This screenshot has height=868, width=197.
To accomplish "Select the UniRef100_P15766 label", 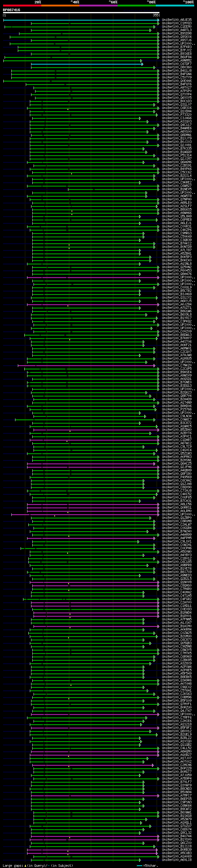I will (177, 410).
